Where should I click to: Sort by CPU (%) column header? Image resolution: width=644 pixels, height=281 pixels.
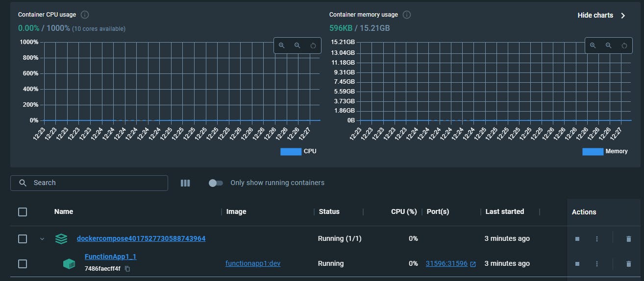point(404,211)
